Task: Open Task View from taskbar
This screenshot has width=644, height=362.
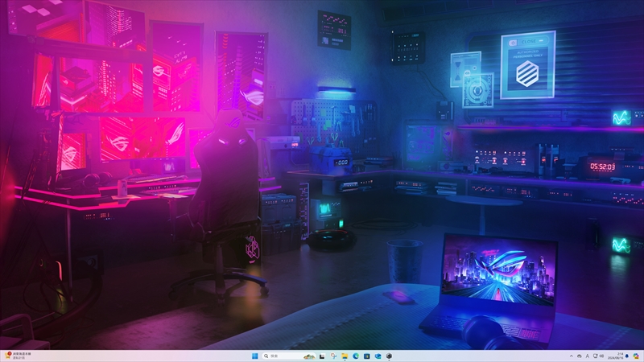Action: tap(322, 356)
